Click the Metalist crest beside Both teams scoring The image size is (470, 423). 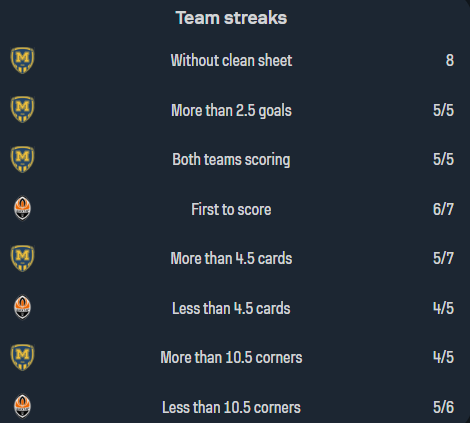point(22,159)
